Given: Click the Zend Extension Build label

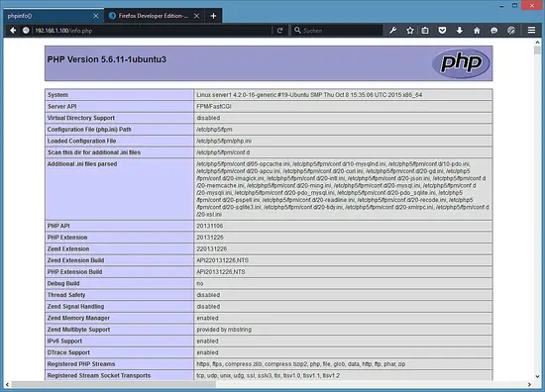Looking at the screenshot, I should [75, 260].
